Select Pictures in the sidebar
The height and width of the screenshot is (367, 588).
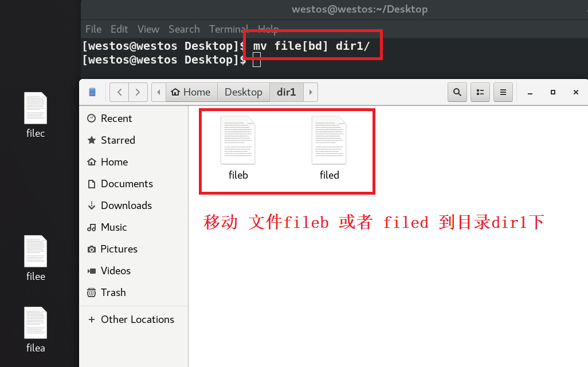click(134, 249)
